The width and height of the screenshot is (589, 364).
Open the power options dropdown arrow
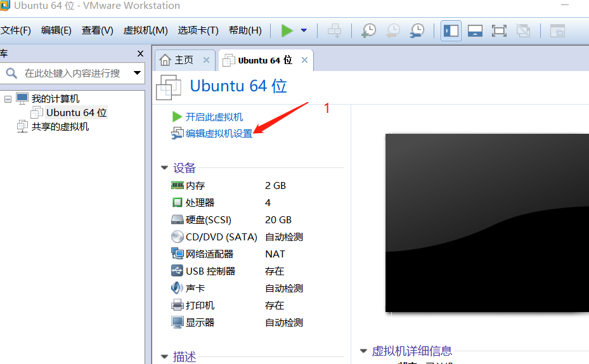(304, 30)
